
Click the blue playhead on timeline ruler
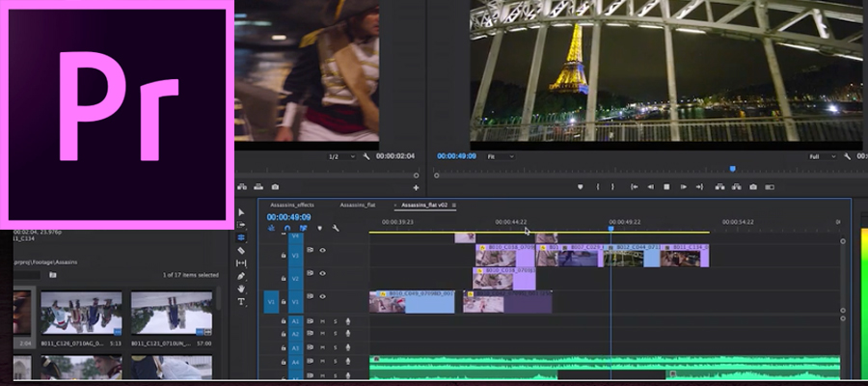tap(610, 228)
